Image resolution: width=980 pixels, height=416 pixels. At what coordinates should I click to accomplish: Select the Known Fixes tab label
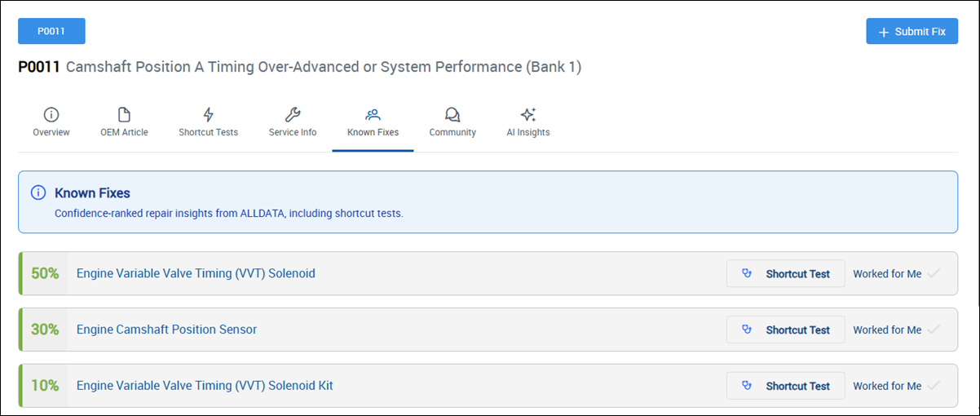[x=373, y=132]
